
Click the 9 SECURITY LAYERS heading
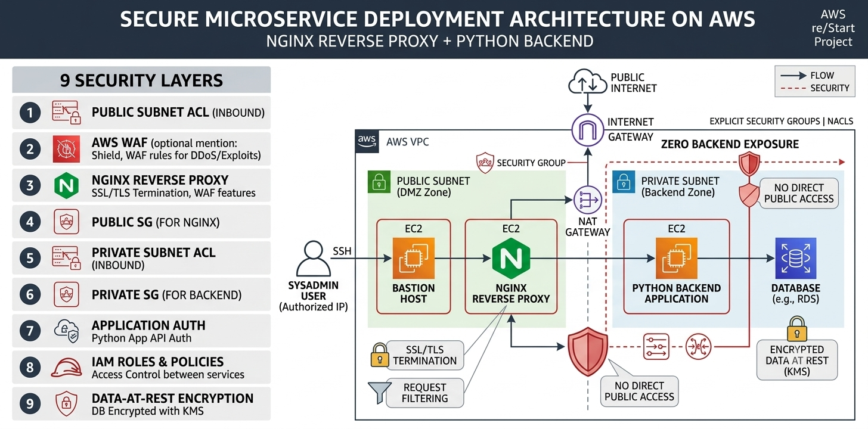(x=141, y=80)
